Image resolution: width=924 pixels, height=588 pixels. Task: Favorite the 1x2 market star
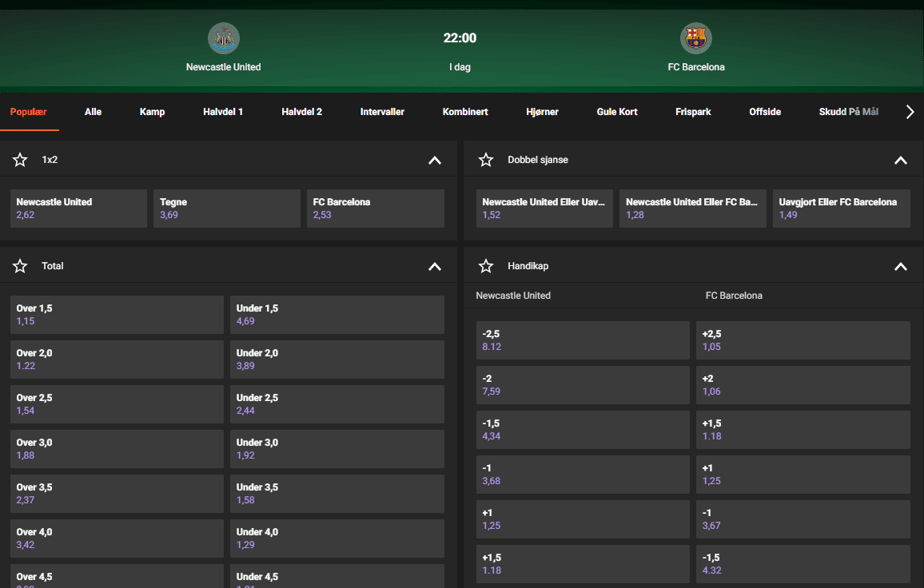pyautogui.click(x=20, y=160)
